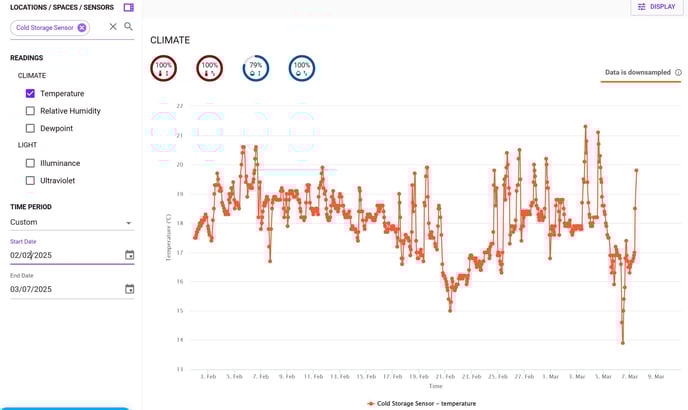Click the READINGS section header

tap(27, 58)
